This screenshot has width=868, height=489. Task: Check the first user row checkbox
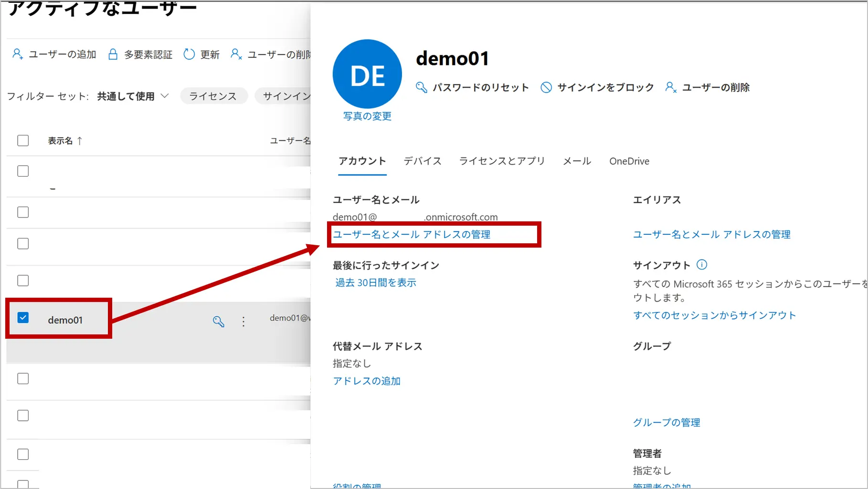click(23, 171)
